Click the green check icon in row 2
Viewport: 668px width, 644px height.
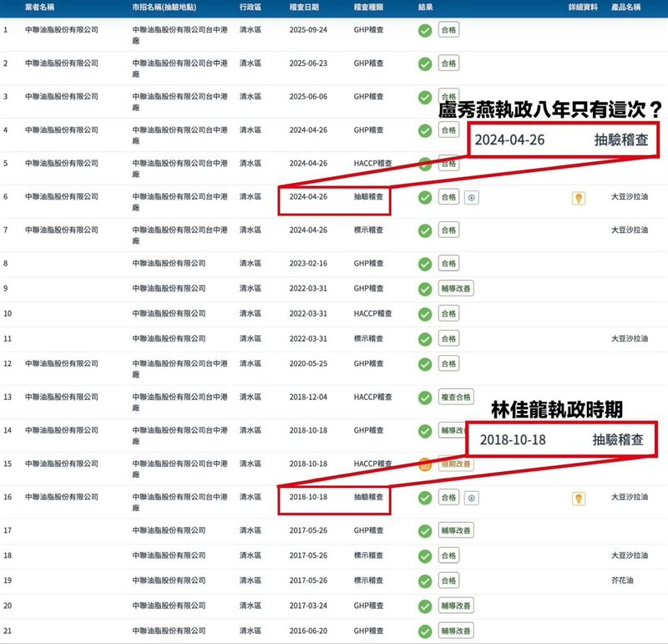pos(425,64)
